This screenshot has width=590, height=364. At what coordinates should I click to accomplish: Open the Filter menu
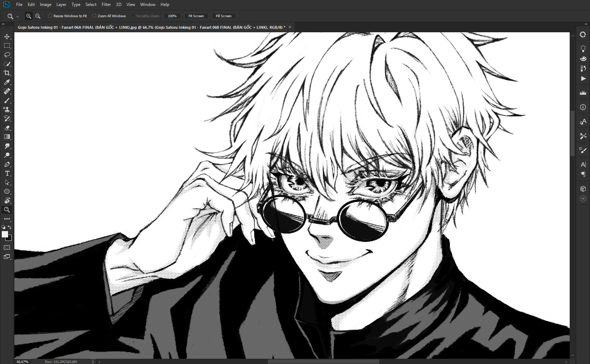[x=106, y=4]
